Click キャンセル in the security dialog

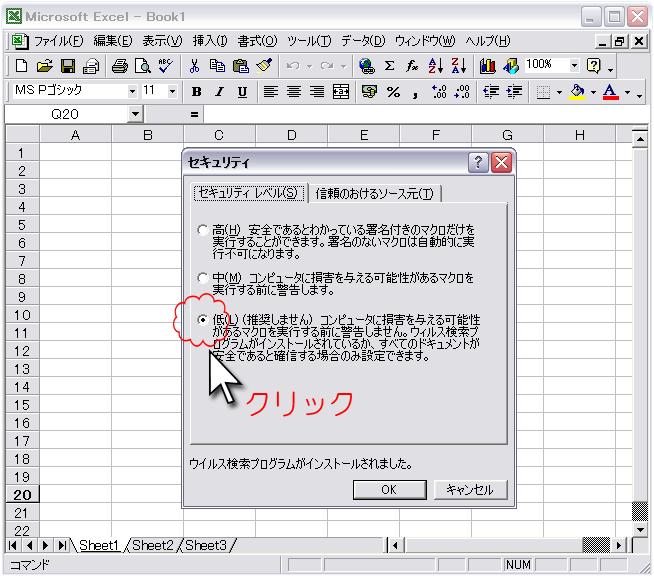470,490
